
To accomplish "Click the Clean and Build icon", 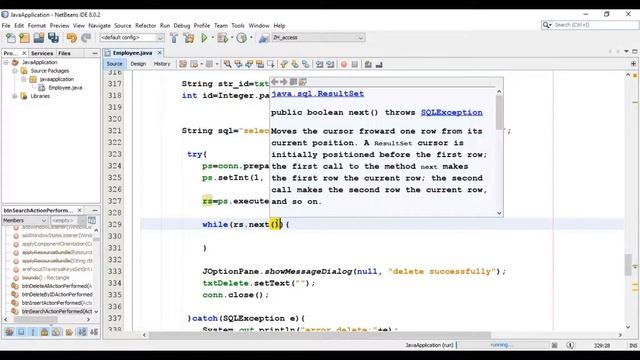I will pos(189,38).
